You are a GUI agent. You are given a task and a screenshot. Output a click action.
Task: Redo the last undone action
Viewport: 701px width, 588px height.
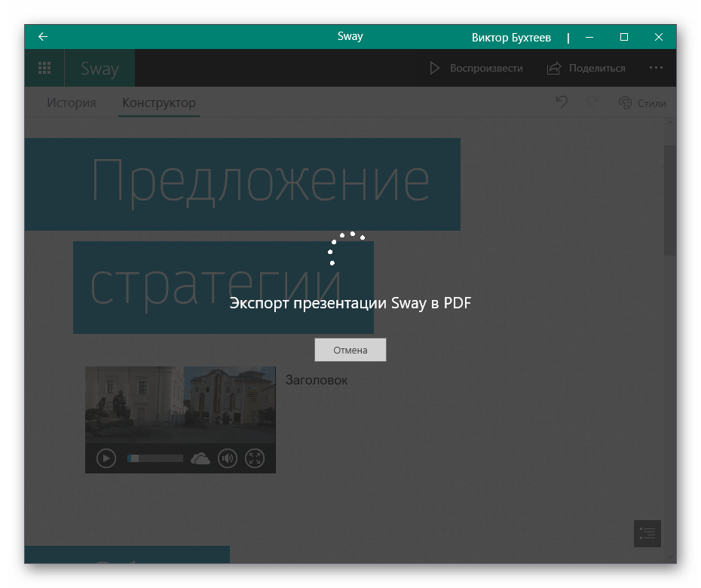tap(592, 103)
